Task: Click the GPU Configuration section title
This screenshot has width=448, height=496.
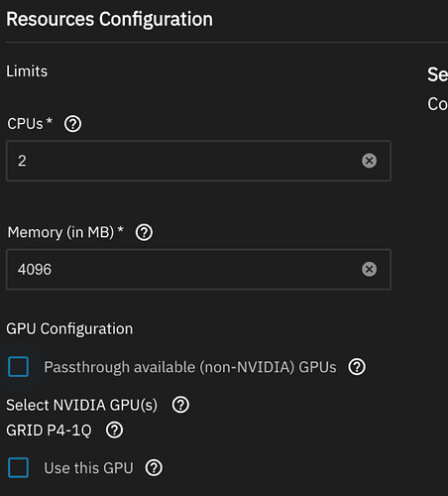Action: pyautogui.click(x=69, y=329)
